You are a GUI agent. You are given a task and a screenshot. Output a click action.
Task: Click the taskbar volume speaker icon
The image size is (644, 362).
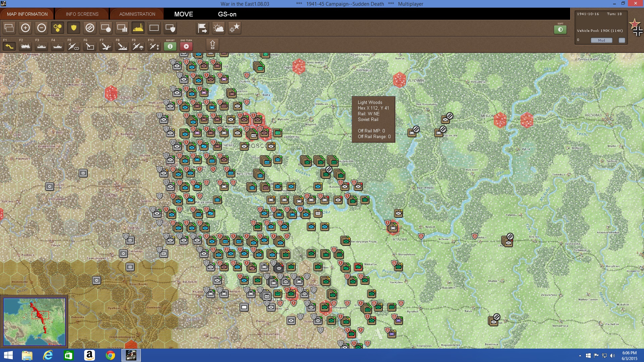pyautogui.click(x=612, y=356)
